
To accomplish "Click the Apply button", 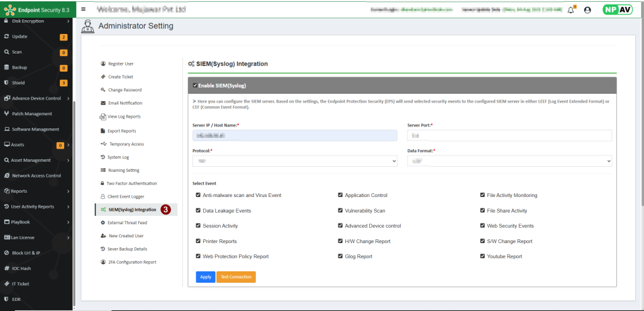I will point(205,277).
